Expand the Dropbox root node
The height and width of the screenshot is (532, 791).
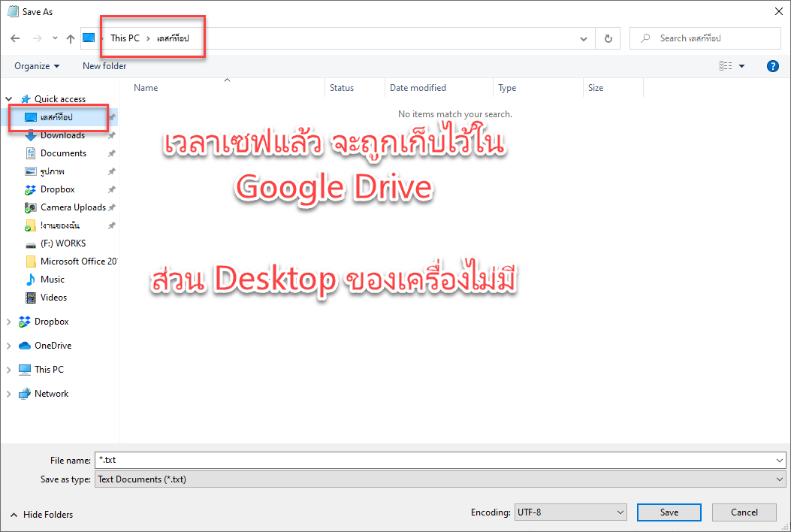(8, 322)
